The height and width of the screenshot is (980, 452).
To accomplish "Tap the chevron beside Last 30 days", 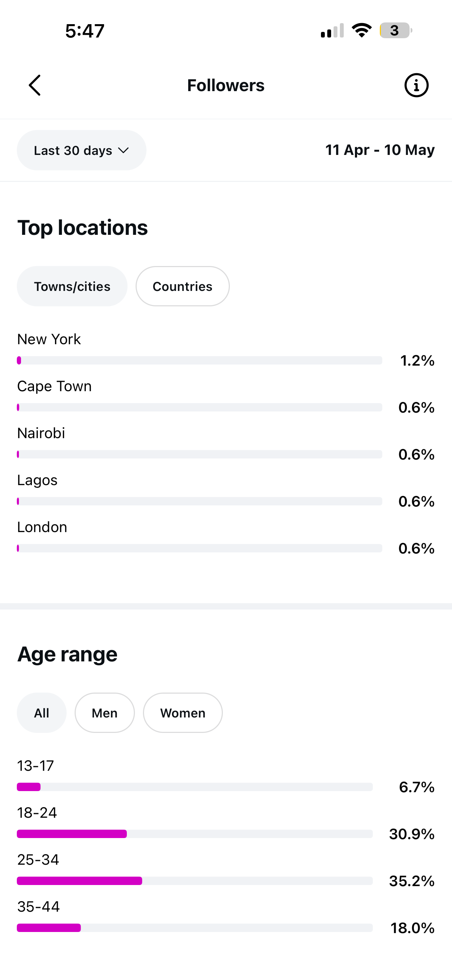I will [x=123, y=150].
